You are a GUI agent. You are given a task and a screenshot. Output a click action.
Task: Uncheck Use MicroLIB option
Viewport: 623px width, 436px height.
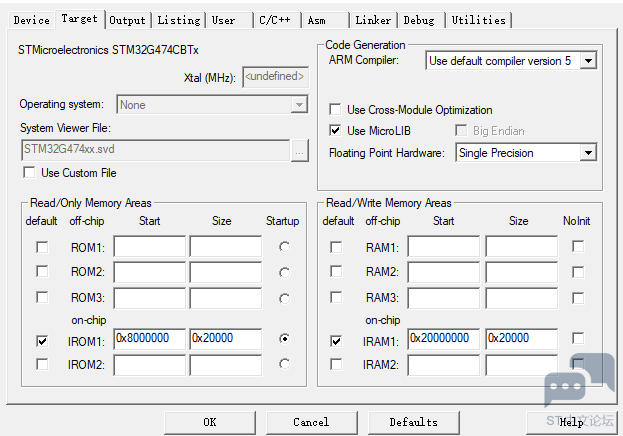coord(335,130)
